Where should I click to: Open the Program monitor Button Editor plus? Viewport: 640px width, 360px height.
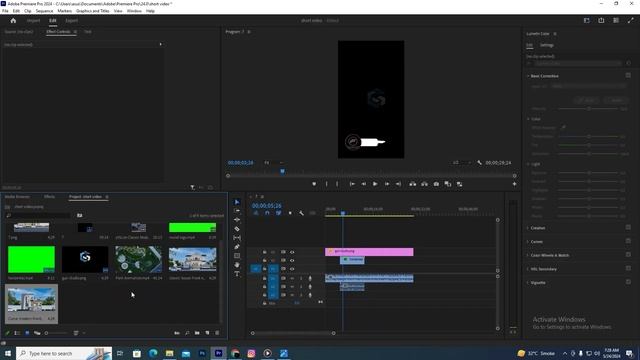coord(514,184)
